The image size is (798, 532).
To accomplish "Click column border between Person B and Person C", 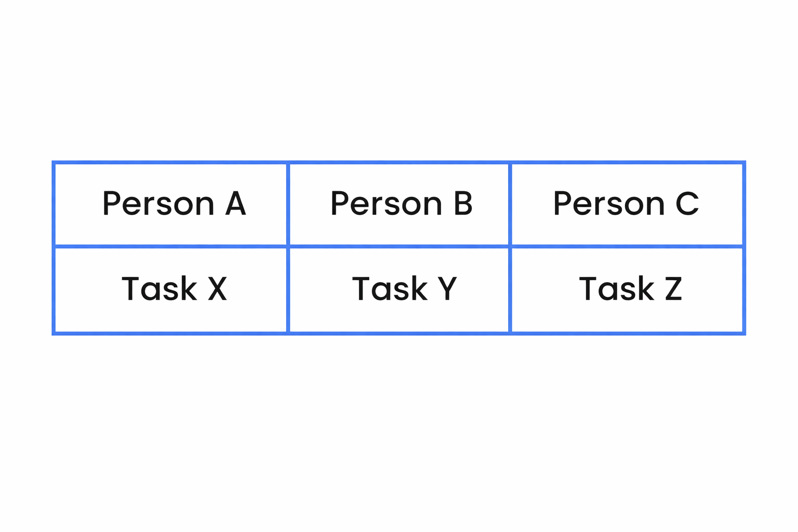I will coord(510,204).
